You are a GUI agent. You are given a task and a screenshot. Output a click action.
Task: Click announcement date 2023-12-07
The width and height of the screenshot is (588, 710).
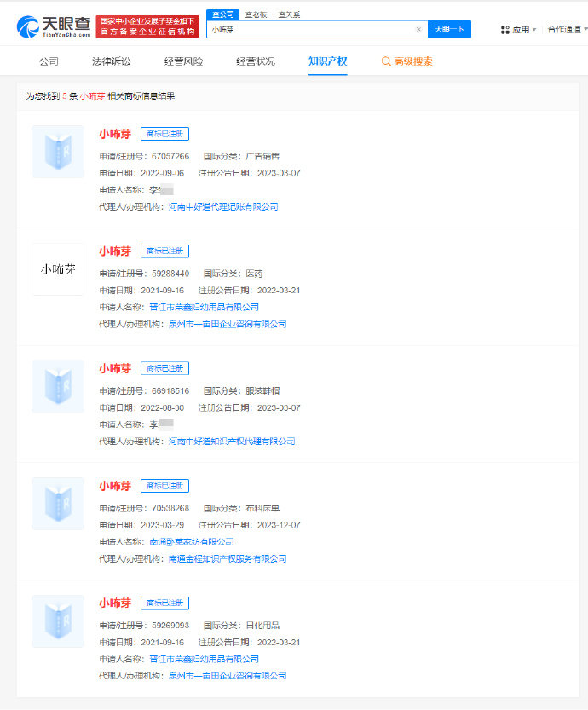pos(279,525)
